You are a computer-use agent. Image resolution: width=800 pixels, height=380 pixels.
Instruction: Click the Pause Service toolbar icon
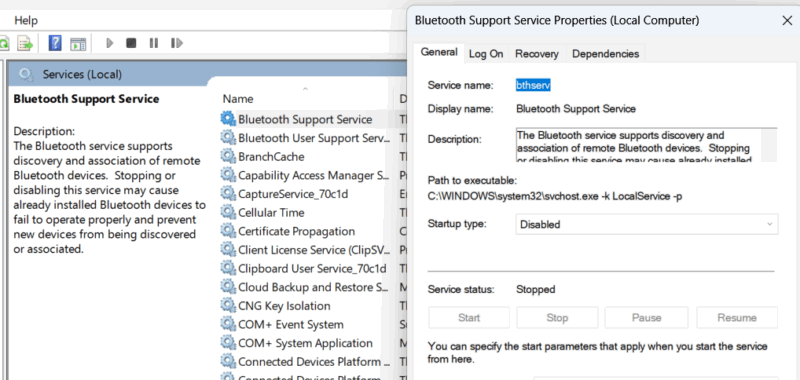coord(154,43)
